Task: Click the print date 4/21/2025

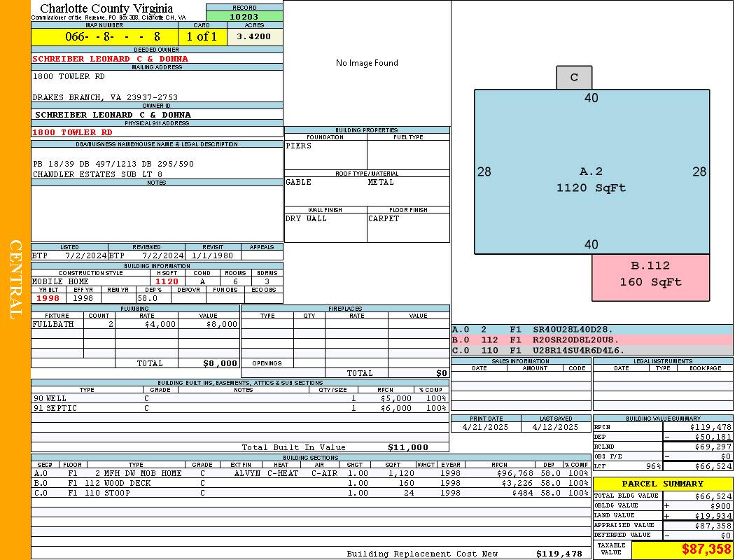Action: point(486,427)
